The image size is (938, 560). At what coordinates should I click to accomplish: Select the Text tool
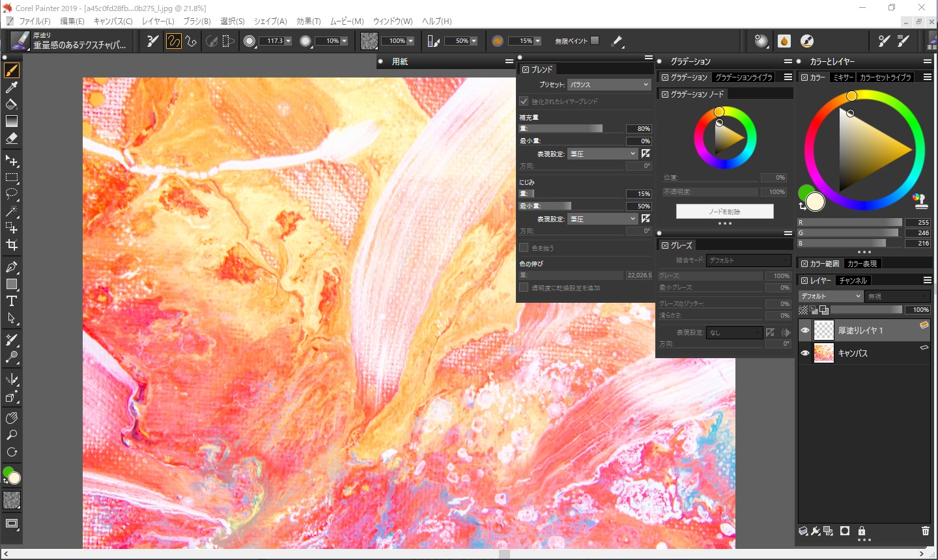pos(12,301)
